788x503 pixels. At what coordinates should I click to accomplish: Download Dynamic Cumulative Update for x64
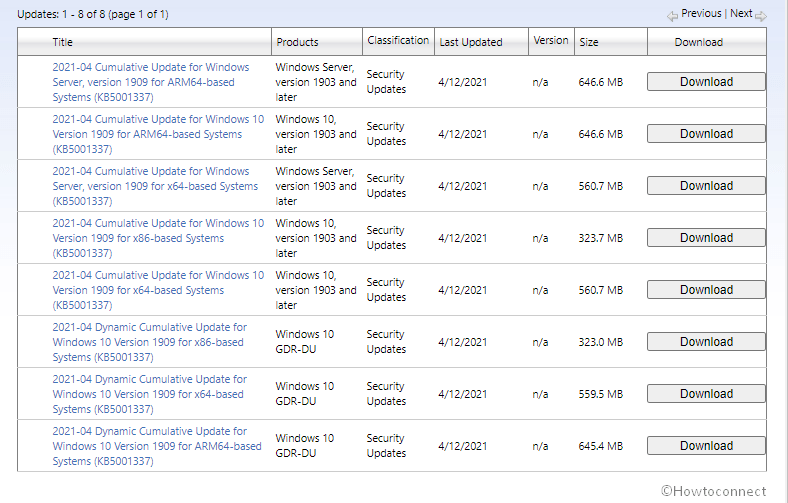[706, 394]
